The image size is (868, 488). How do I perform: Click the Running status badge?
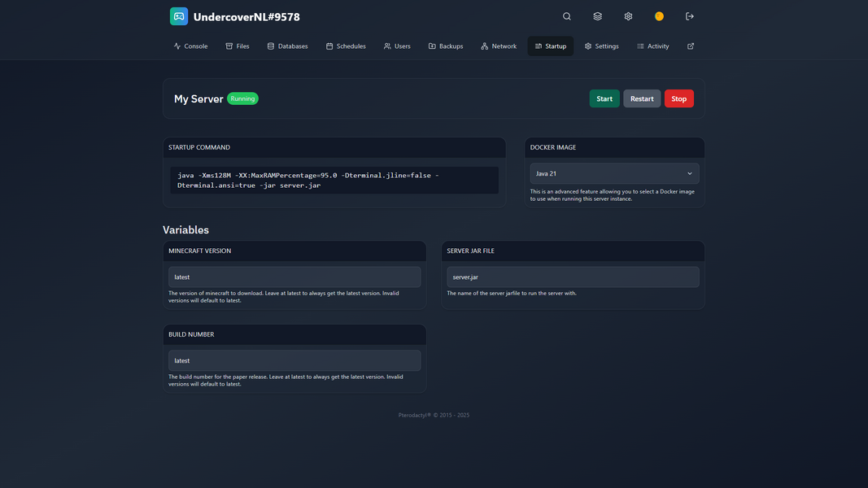coord(242,98)
